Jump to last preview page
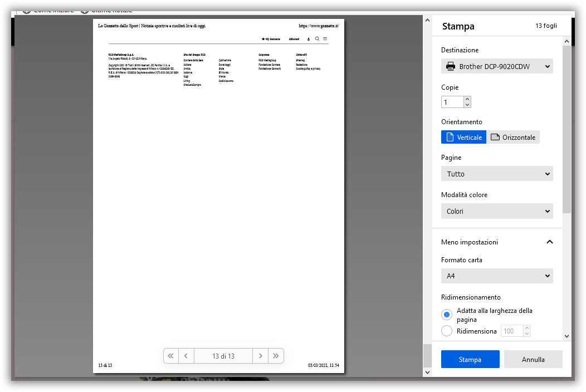 276,356
